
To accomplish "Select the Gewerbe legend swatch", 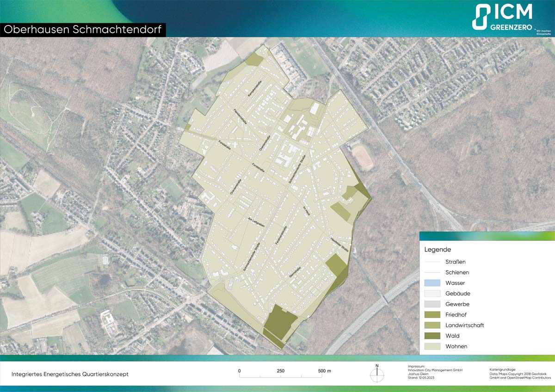I will [432, 304].
